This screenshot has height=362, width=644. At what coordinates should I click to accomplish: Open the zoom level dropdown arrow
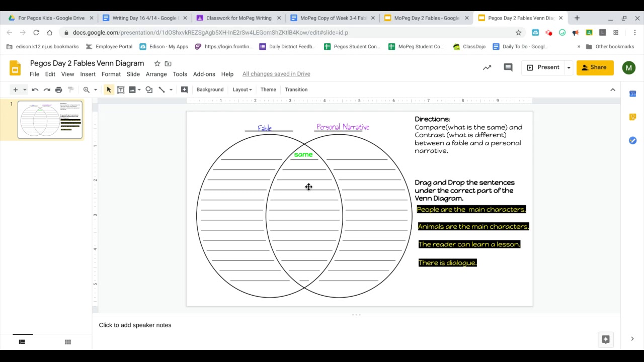coord(96,89)
